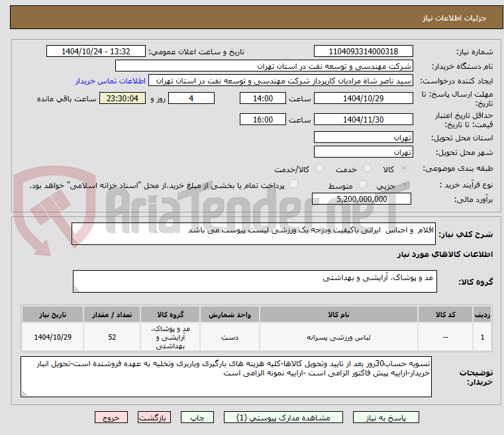Click the شرح کلی نیاز description textarea
504x435 pixels.
[253, 234]
